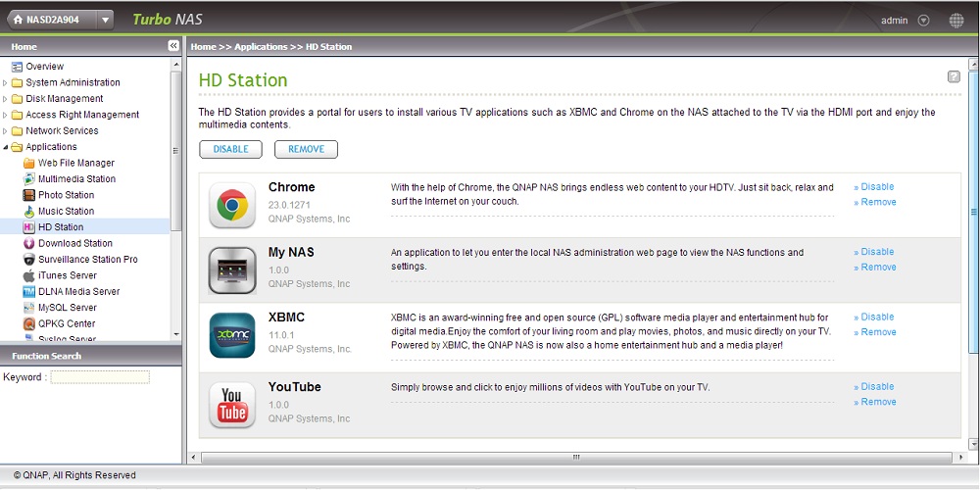This screenshot has width=980, height=490.
Task: Open iTunes Server tree item
Action: pos(69,275)
